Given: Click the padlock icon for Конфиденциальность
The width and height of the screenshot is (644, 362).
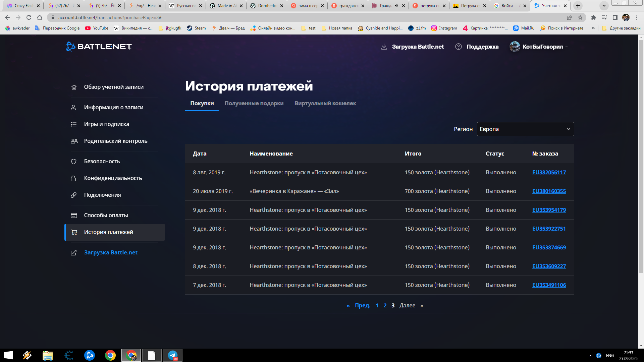Looking at the screenshot, I should pyautogui.click(x=73, y=178).
